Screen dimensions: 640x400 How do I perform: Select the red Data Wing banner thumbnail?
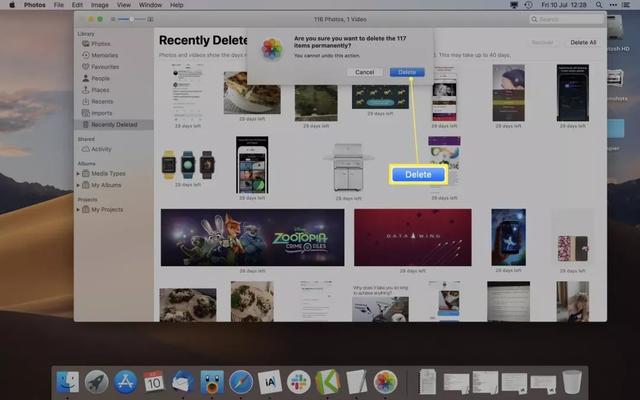click(413, 238)
